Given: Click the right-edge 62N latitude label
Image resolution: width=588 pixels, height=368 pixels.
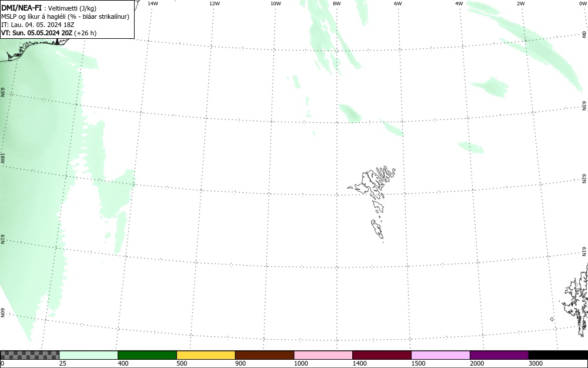Looking at the screenshot, I should [x=584, y=179].
